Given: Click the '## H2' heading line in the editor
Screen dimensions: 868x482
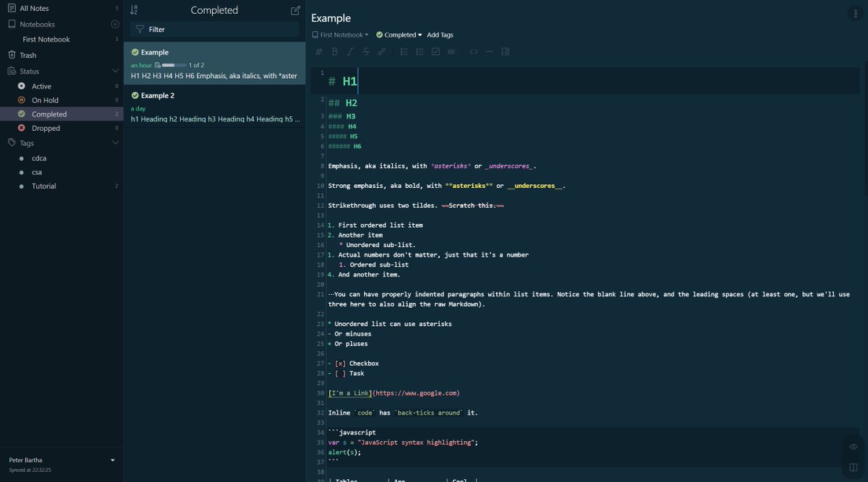Looking at the screenshot, I should [343, 103].
